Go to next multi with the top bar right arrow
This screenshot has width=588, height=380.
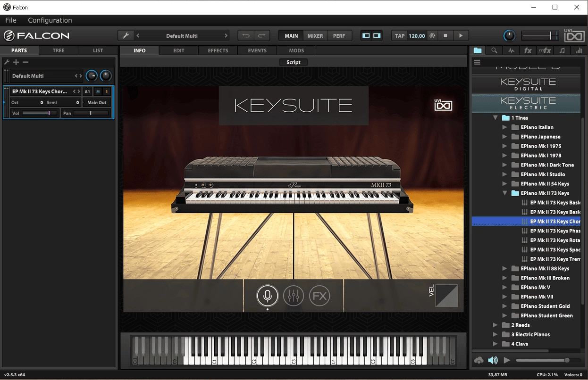pos(226,35)
